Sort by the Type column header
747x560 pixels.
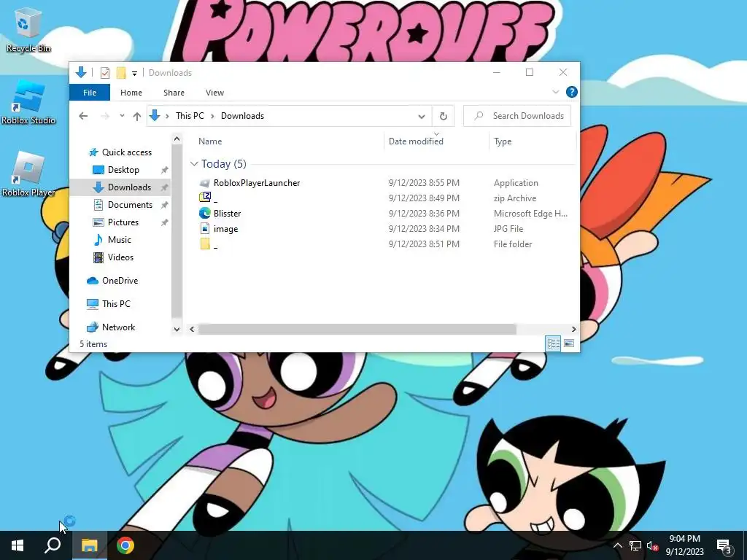point(503,141)
